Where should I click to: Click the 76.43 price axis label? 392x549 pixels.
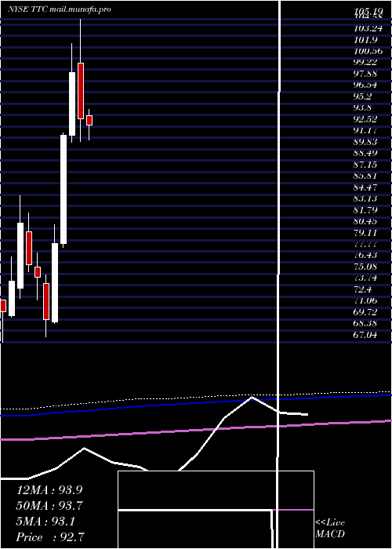tap(365, 255)
